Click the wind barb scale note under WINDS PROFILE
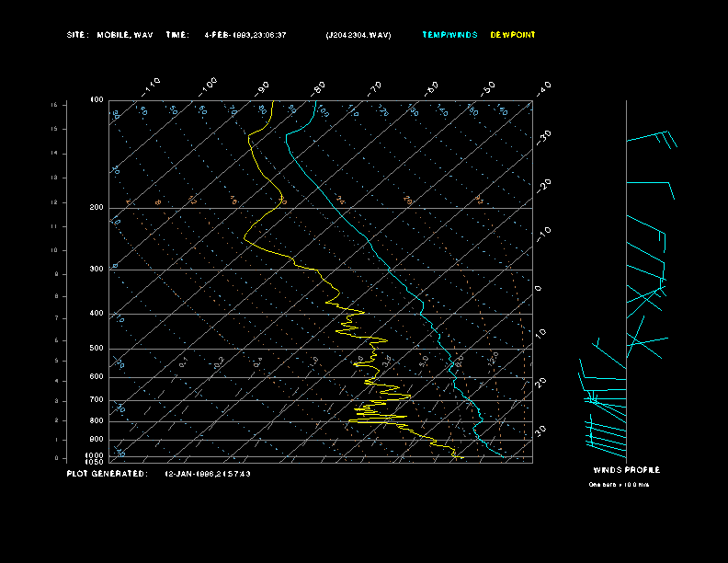 pos(619,484)
